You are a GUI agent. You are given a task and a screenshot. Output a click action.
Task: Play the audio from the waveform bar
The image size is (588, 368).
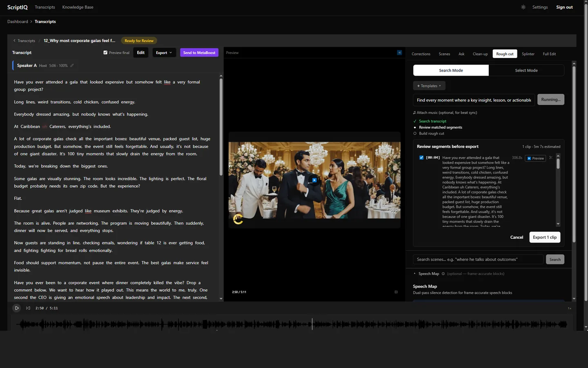pyautogui.click(x=17, y=308)
